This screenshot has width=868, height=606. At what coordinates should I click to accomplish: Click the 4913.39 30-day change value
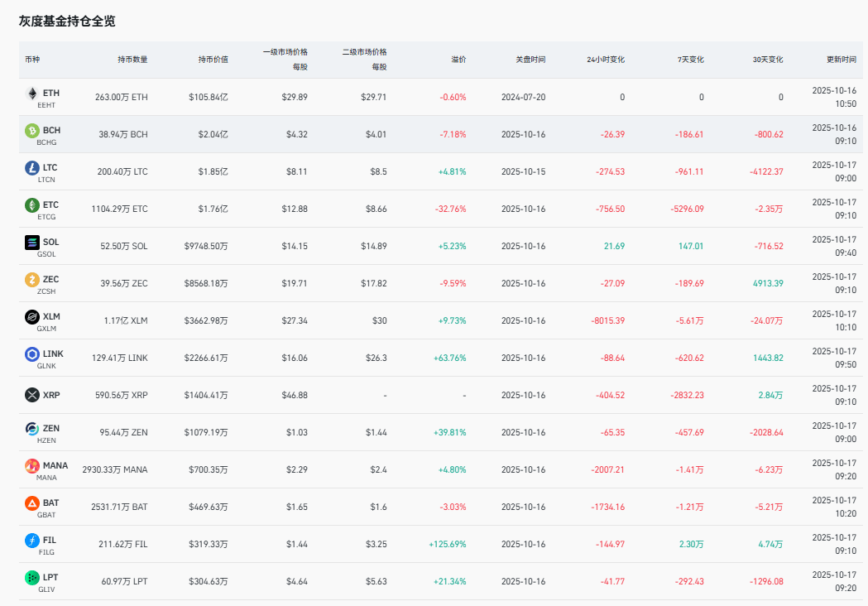pos(768,283)
